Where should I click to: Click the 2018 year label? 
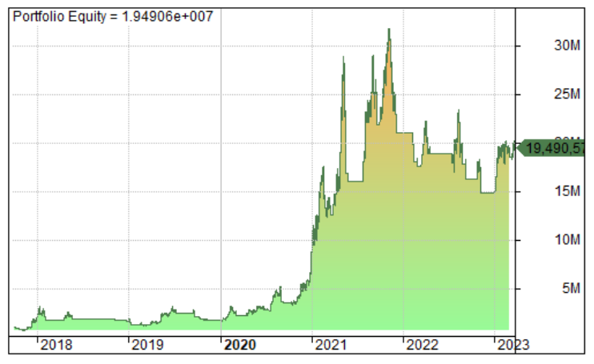point(56,345)
